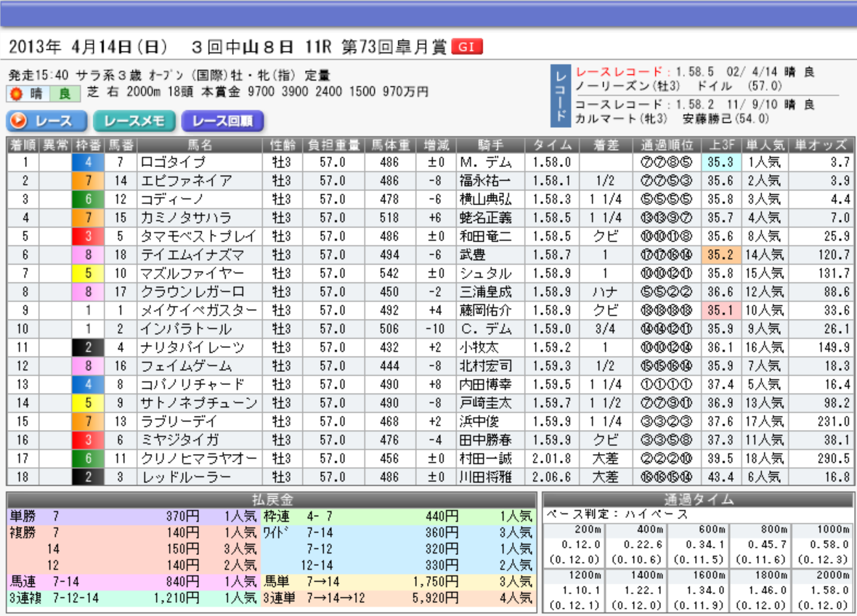857x616 pixels.
Task: Select horse name クリノヒマラヤオー
Action: pos(198,459)
